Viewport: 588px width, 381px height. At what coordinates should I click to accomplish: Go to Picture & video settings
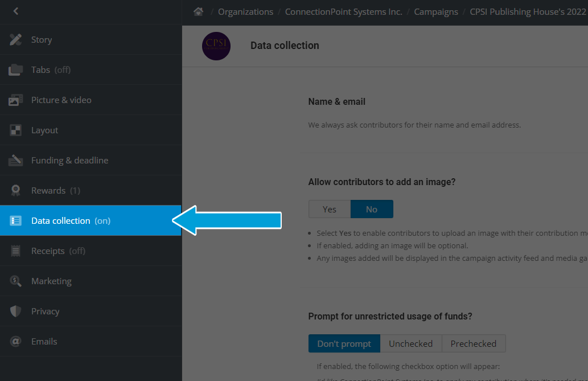[91, 100]
